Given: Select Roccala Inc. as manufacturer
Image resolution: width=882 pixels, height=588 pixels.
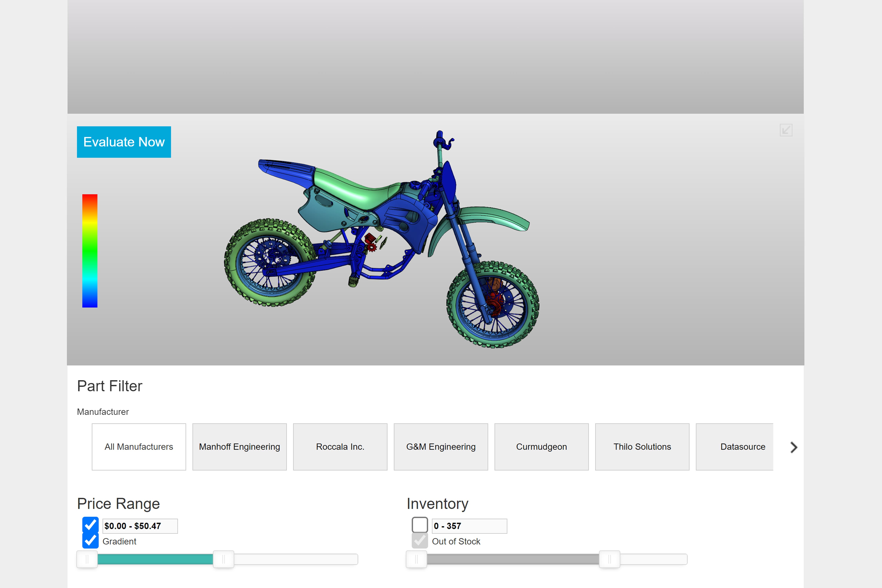Looking at the screenshot, I should coord(340,447).
